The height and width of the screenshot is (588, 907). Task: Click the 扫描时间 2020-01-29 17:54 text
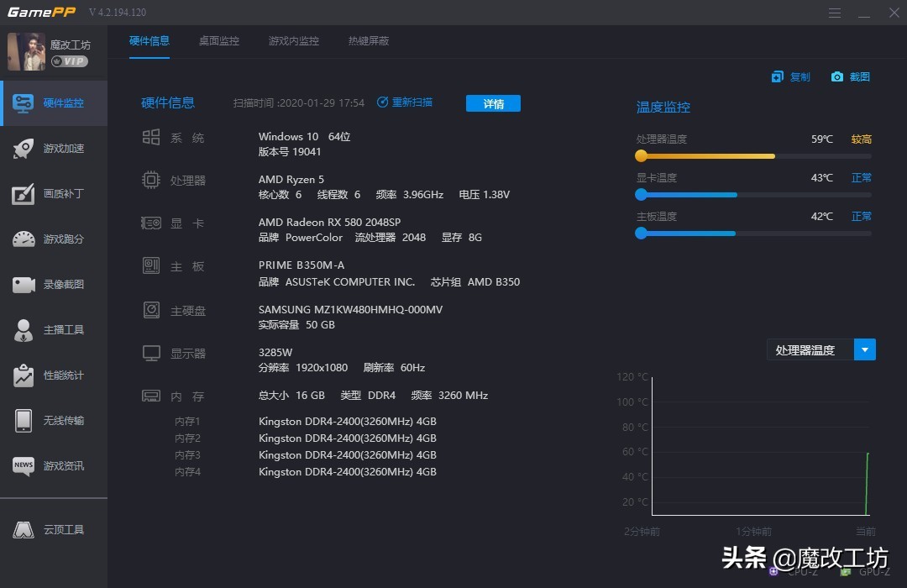tap(298, 103)
